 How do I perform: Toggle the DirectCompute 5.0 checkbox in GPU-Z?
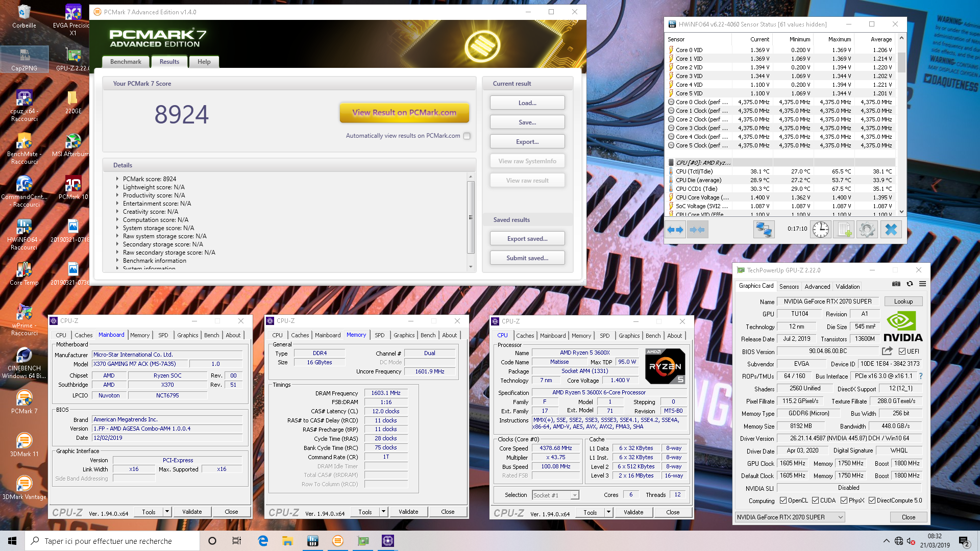click(x=872, y=500)
